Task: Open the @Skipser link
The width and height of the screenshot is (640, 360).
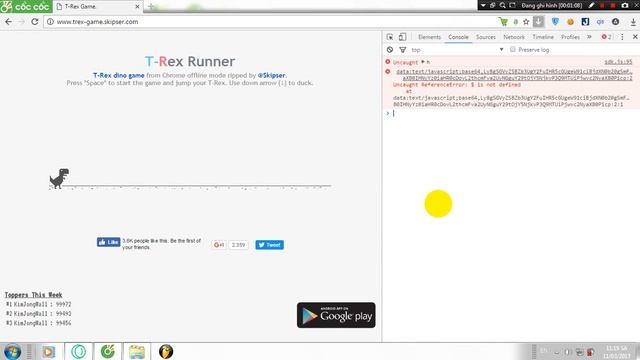Action: click(x=271, y=76)
